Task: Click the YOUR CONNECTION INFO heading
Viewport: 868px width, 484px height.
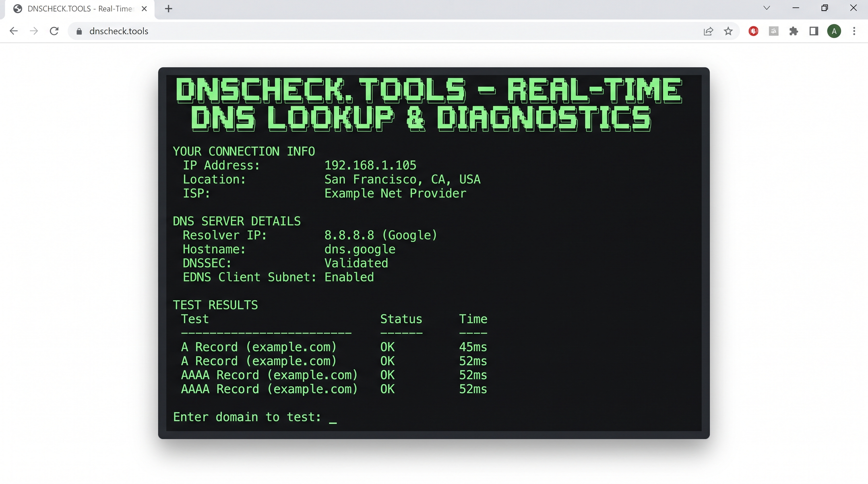Action: pyautogui.click(x=243, y=152)
